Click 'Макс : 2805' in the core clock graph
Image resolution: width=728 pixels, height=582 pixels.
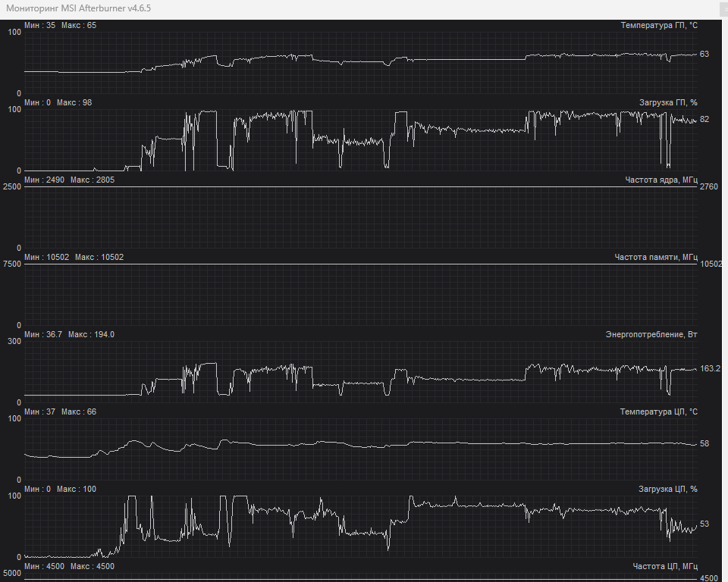93,180
